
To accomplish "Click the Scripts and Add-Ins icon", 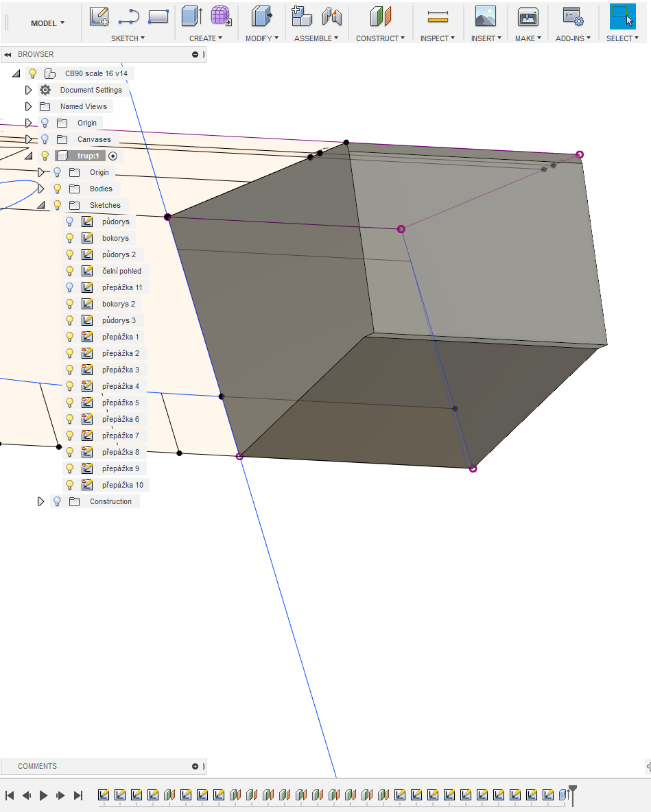I will [x=572, y=16].
